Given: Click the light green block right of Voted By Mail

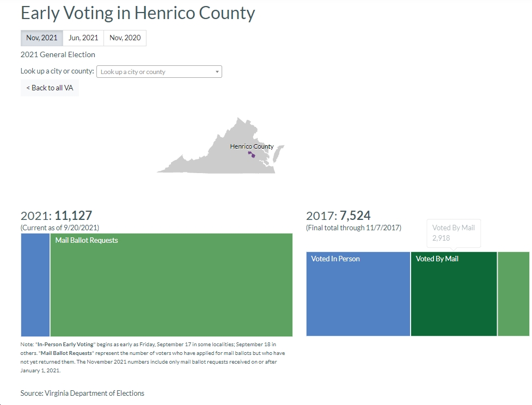Looking at the screenshot, I should pyautogui.click(x=513, y=294).
